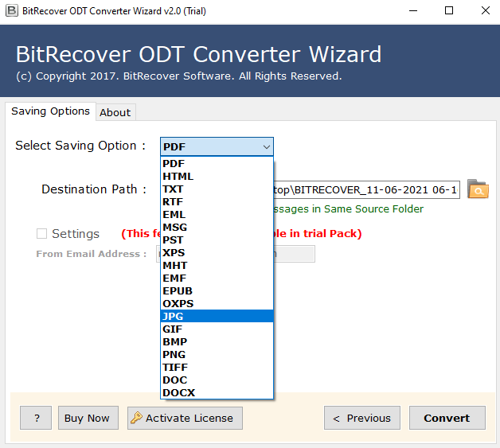Screen dimensions: 500x448
Task: Click the Convert button
Action: coord(447,418)
